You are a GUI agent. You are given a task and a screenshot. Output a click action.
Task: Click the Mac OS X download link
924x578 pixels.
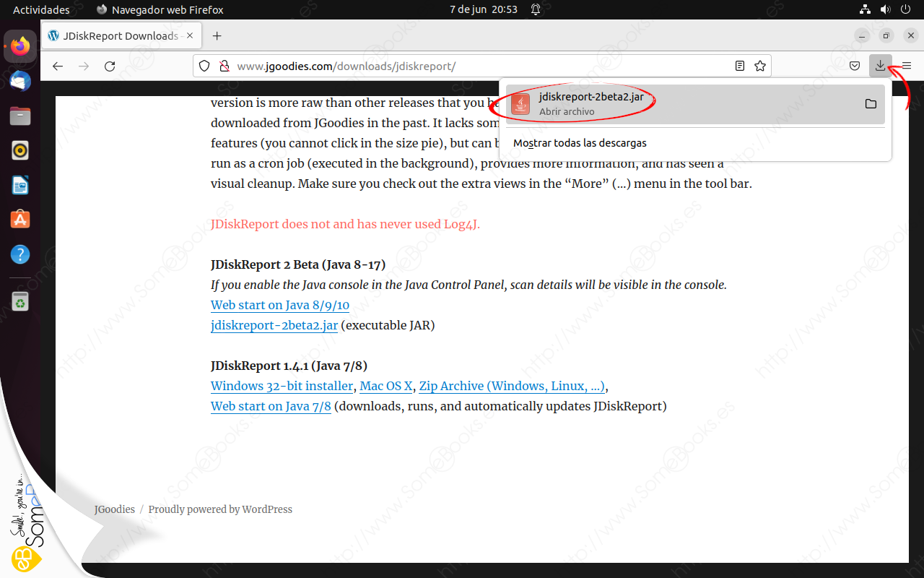[x=385, y=386]
